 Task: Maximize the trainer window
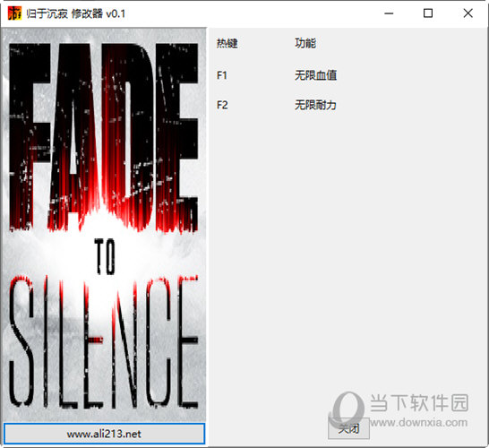pos(428,13)
